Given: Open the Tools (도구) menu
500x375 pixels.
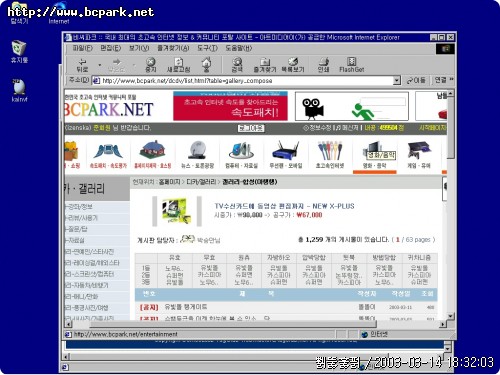Looking at the screenshot, I should point(207,48).
